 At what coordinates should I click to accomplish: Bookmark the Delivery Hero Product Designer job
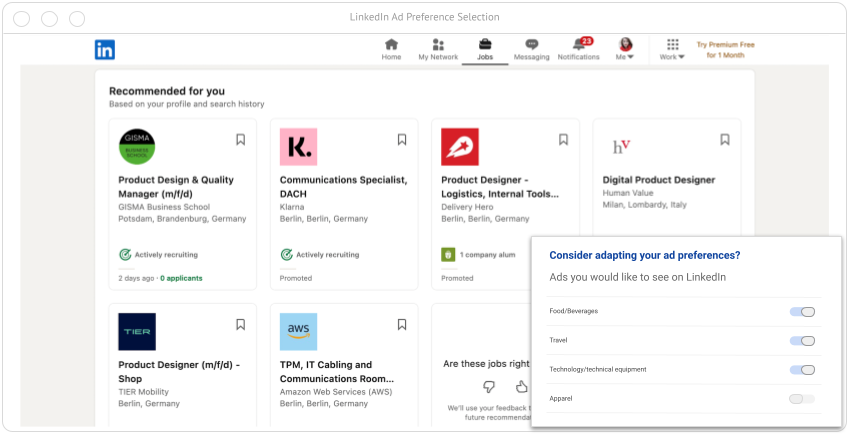click(x=563, y=140)
